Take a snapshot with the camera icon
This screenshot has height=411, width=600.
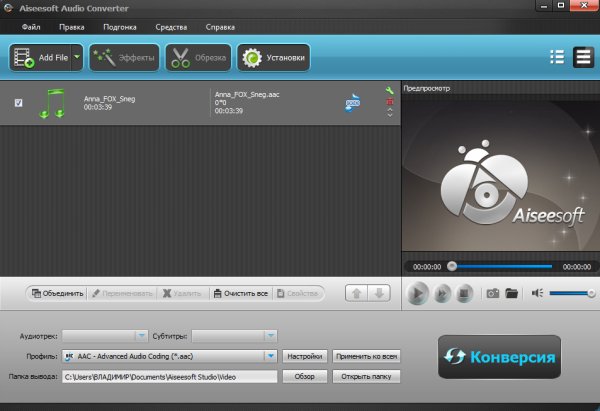click(492, 294)
